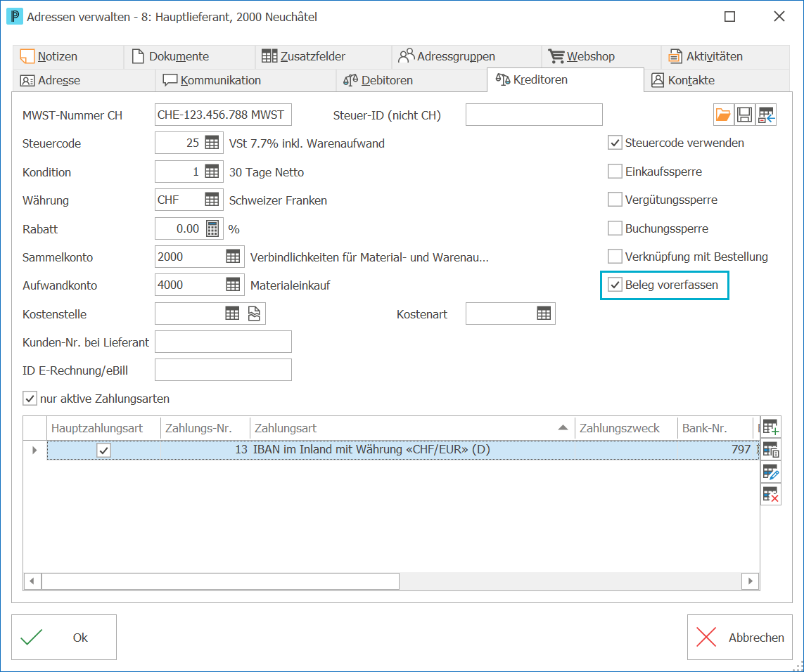Open the Sammelkonto lookup table icon
Viewport: 804px width, 672px height.
233,257
